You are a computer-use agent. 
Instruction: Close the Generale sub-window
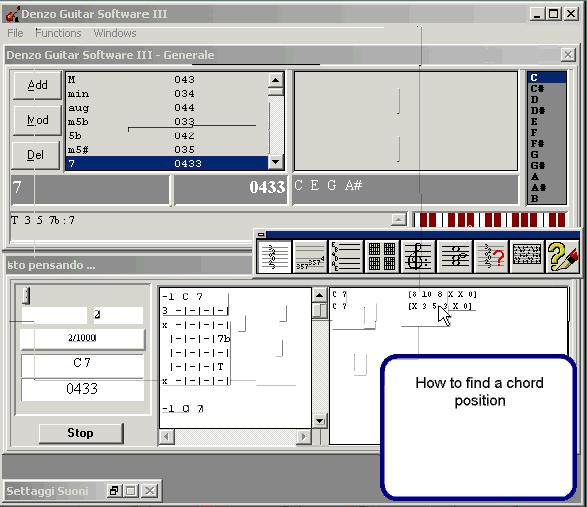click(568, 55)
